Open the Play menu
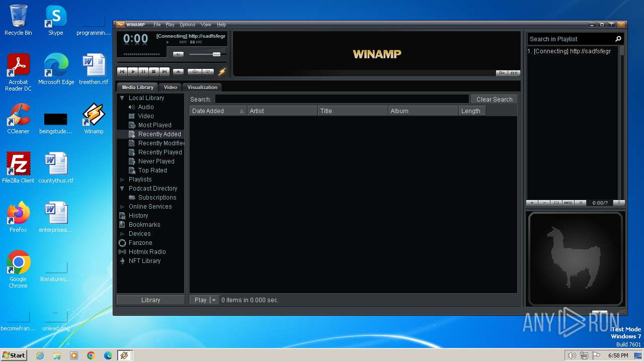 tap(170, 25)
